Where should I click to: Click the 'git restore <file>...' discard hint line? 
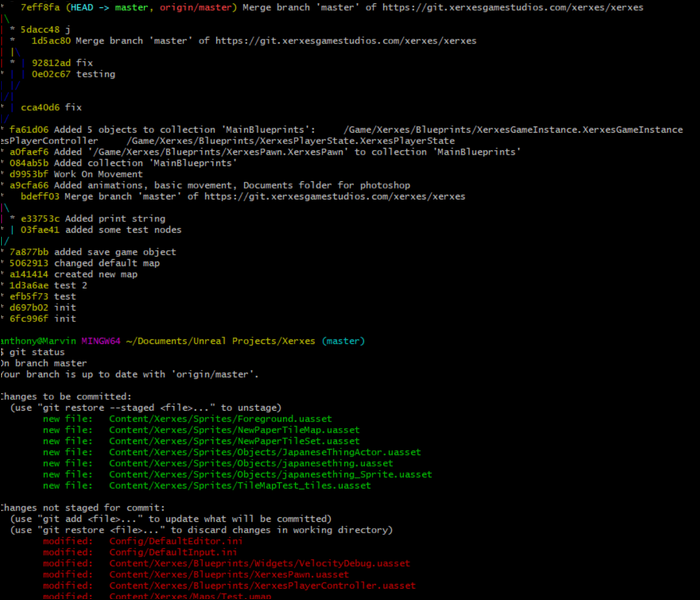(201, 530)
